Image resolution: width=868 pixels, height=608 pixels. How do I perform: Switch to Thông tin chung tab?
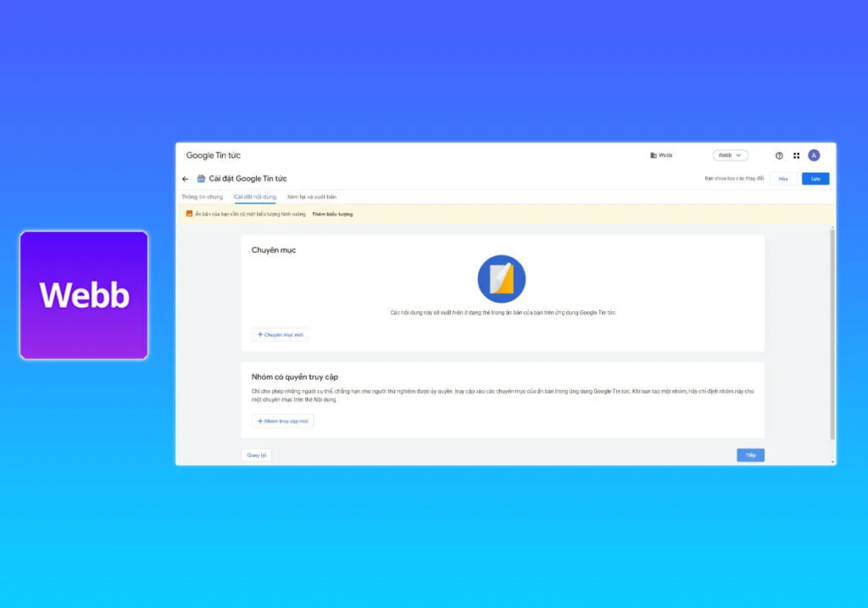pyautogui.click(x=202, y=197)
